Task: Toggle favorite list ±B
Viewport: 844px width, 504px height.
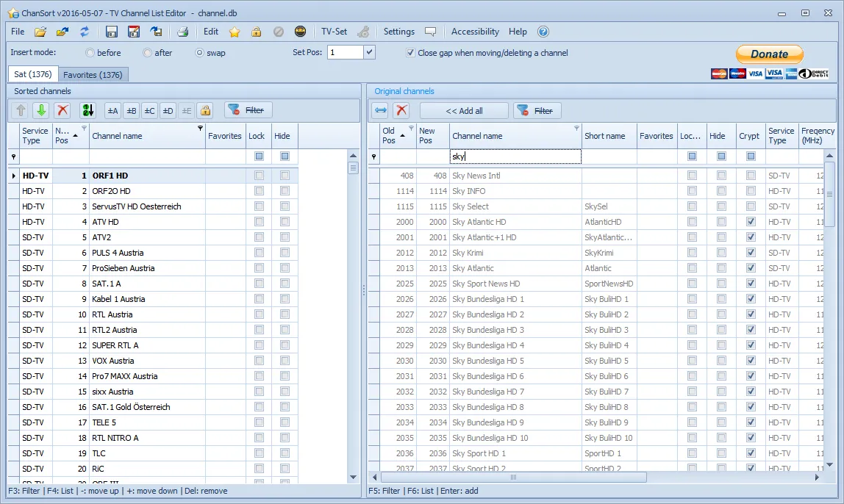Action: pos(132,111)
